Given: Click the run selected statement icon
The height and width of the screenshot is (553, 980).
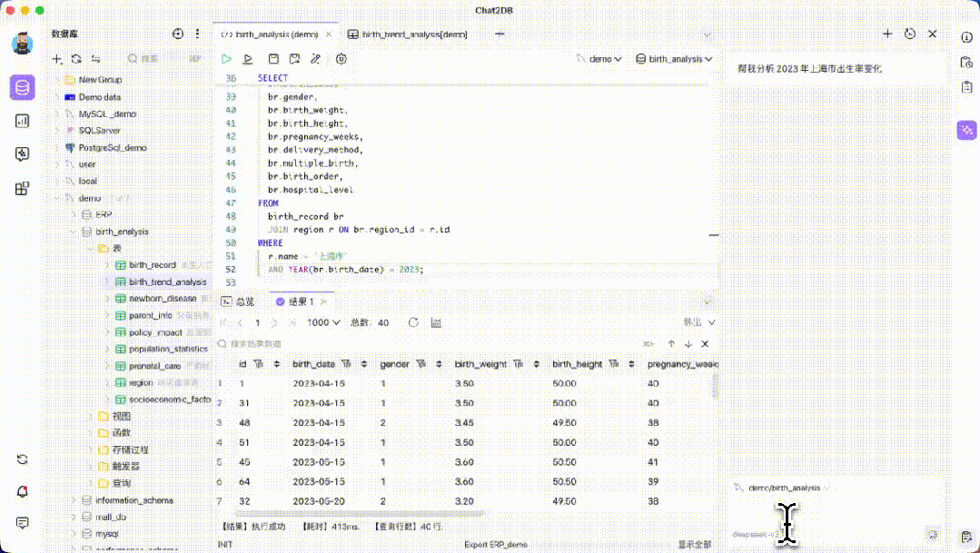Looking at the screenshot, I should point(248,59).
